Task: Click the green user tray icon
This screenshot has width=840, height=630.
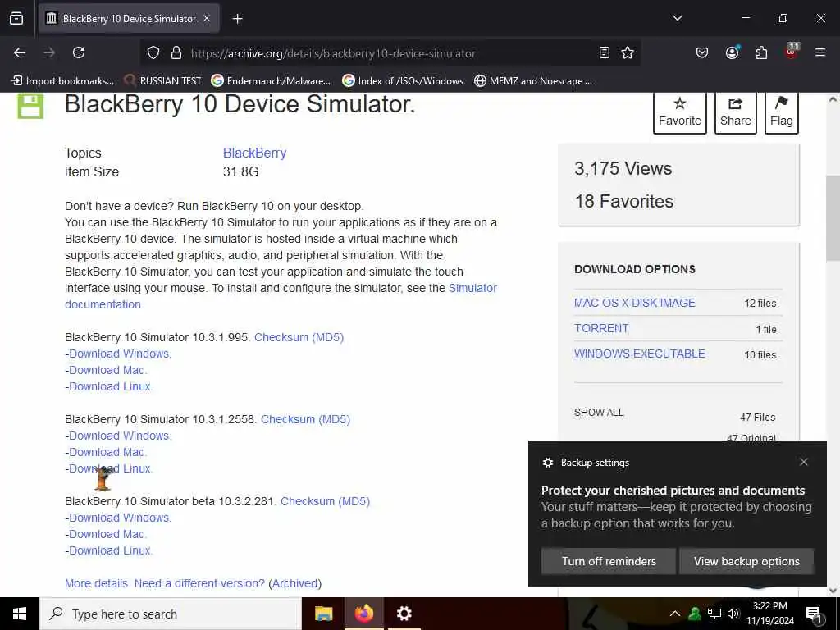Action: pos(695,614)
